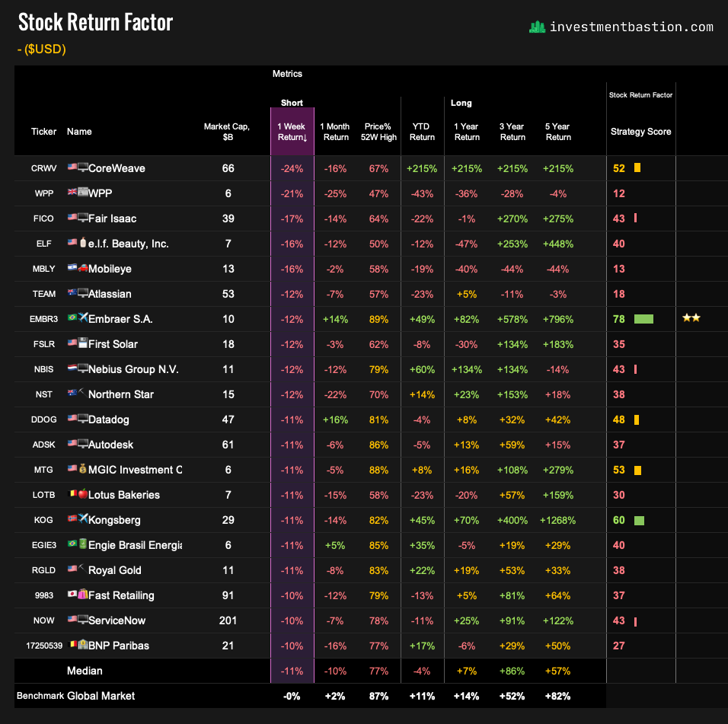Screen dimensions: 728x724
Task: Select the ServiceNow company name
Action: point(117,620)
